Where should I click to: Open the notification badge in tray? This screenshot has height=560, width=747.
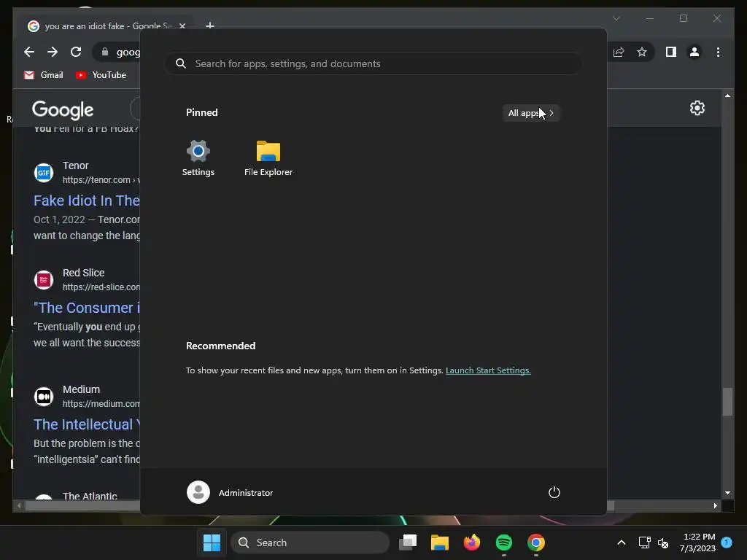coord(727,542)
